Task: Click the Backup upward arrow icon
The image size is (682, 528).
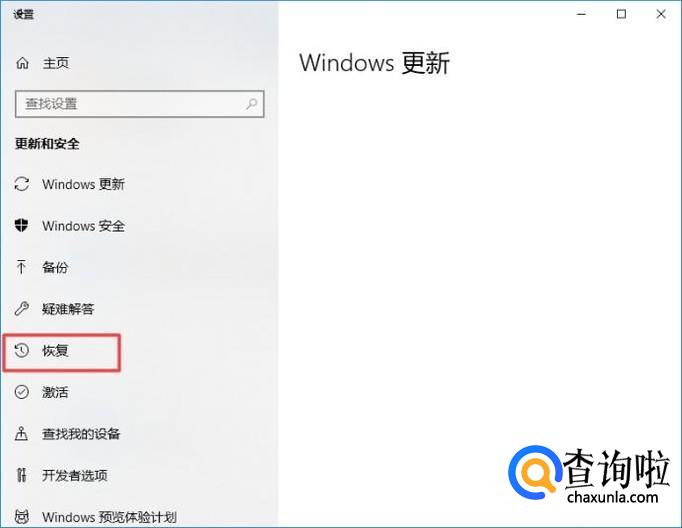Action: (x=21, y=267)
